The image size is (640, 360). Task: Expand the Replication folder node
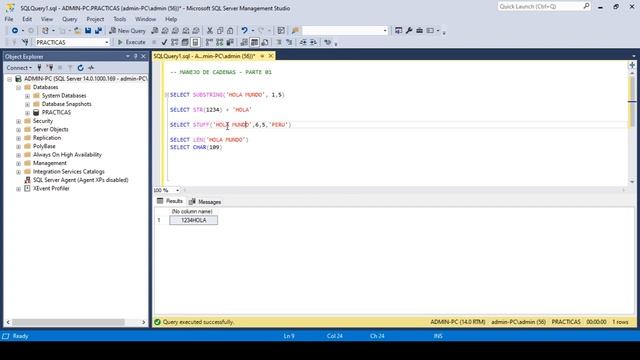(x=18, y=138)
